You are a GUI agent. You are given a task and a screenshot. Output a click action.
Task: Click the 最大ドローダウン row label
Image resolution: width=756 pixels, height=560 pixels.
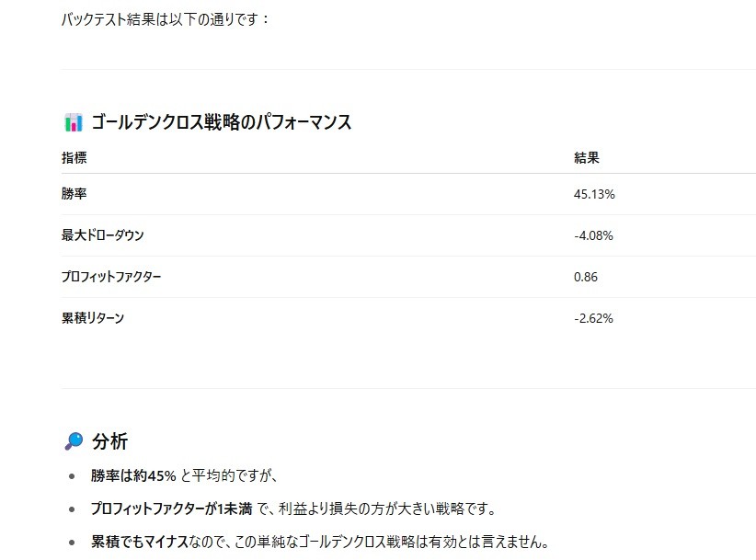click(x=103, y=235)
